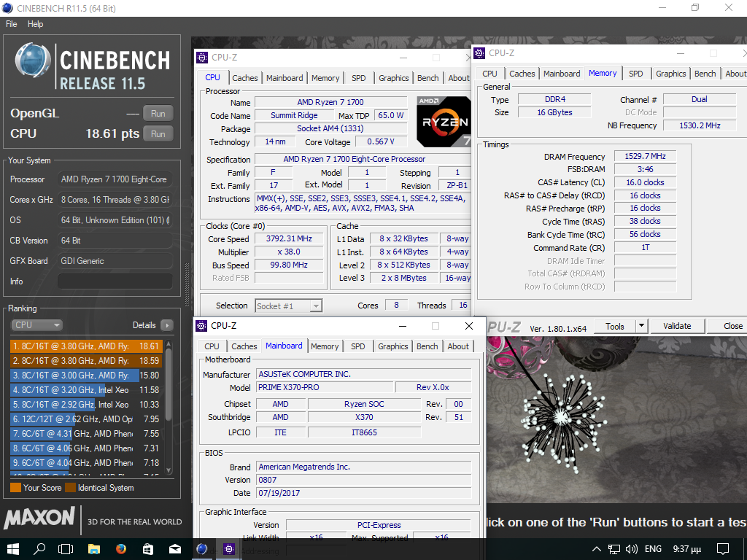The width and height of the screenshot is (747, 560).
Task: Select Bench tab in the Memory CPU-Z window
Action: (x=705, y=74)
